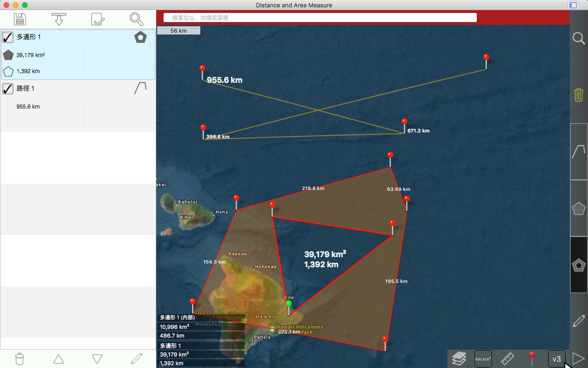Move selected item up with triangle
588x368 pixels.
pyautogui.click(x=58, y=359)
